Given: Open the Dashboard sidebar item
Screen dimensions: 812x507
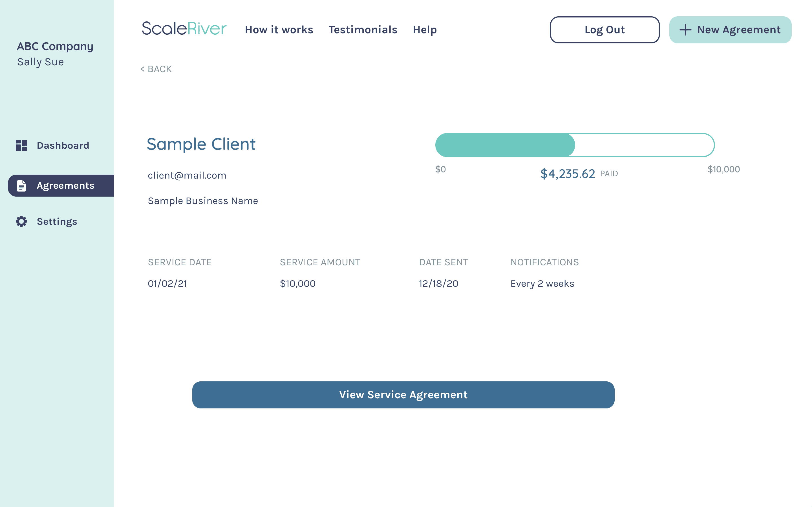Looking at the screenshot, I should point(63,145).
